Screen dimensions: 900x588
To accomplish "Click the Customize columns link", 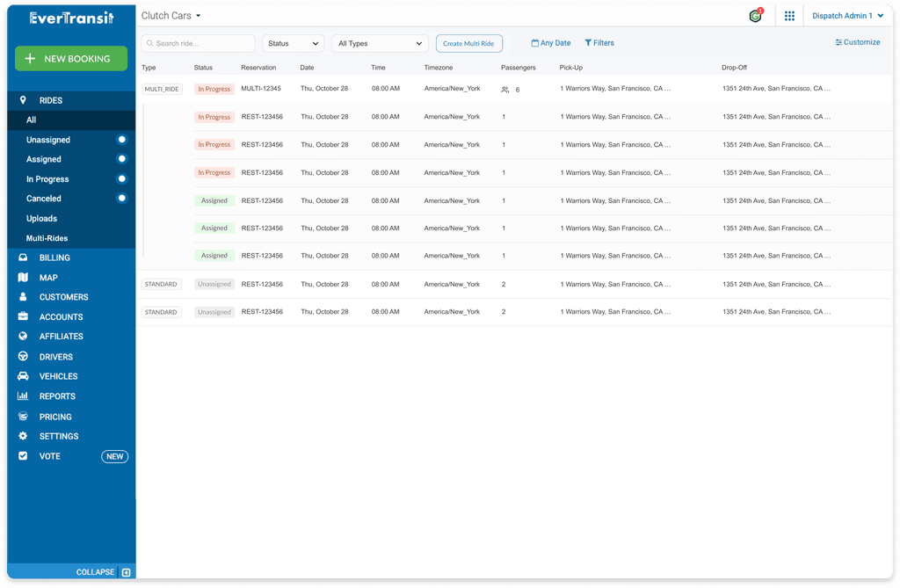I will (858, 42).
